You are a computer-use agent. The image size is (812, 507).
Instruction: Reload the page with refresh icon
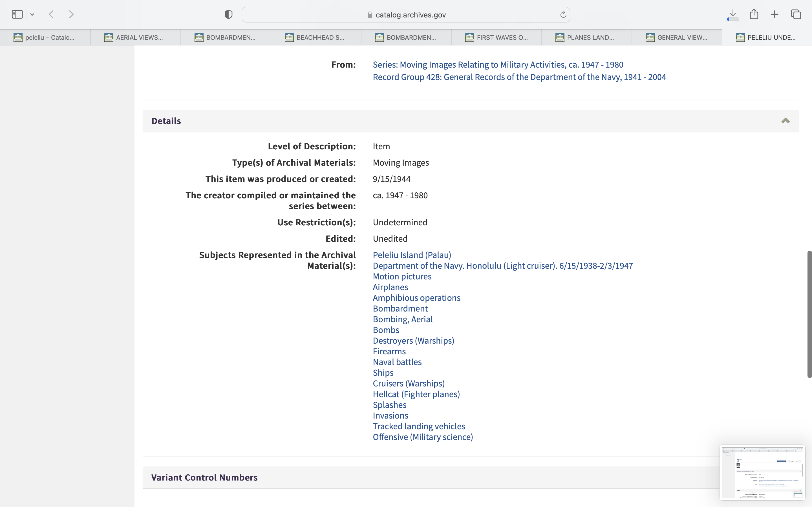[x=563, y=14]
